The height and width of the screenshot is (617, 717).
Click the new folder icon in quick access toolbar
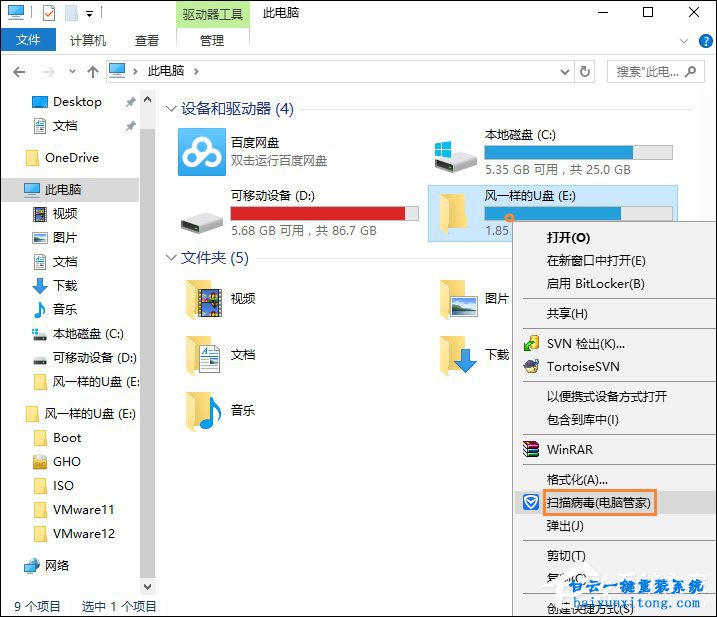coord(71,13)
